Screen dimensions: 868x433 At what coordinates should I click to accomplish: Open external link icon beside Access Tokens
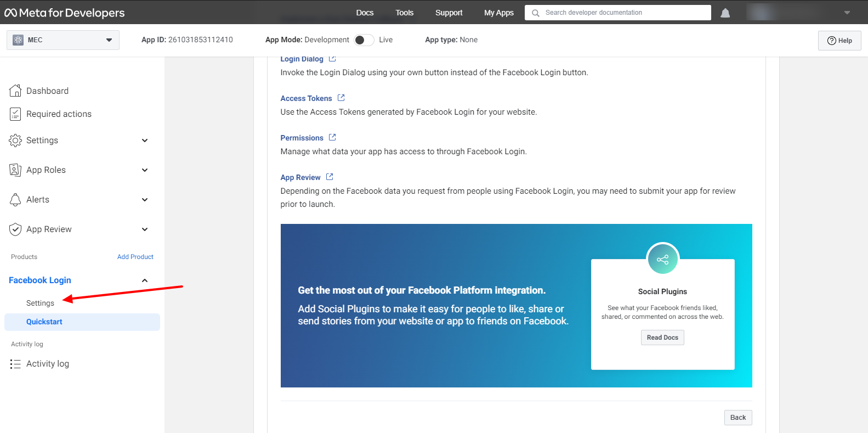(x=341, y=98)
